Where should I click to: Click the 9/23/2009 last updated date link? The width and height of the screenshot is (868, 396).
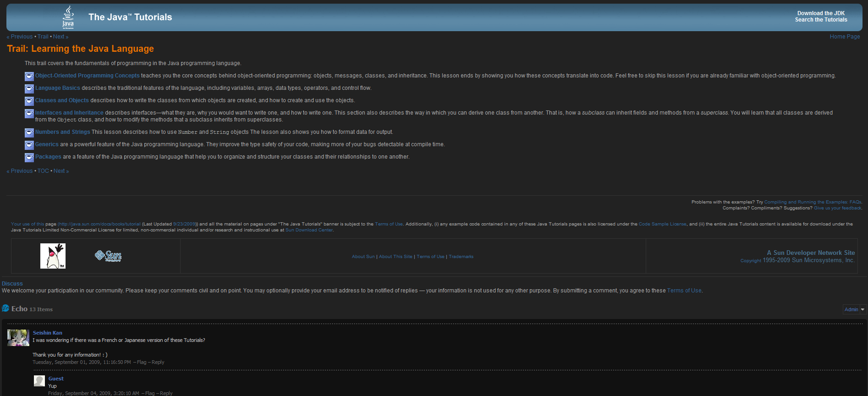click(184, 224)
